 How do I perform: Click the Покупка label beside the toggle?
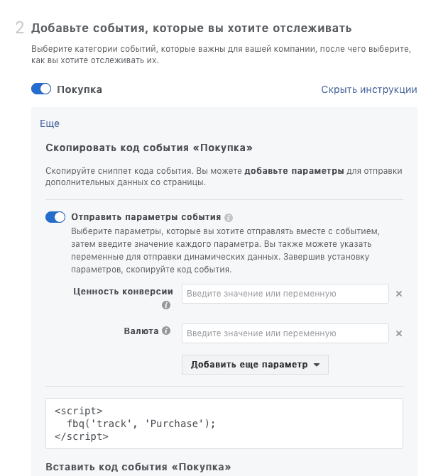coord(80,89)
